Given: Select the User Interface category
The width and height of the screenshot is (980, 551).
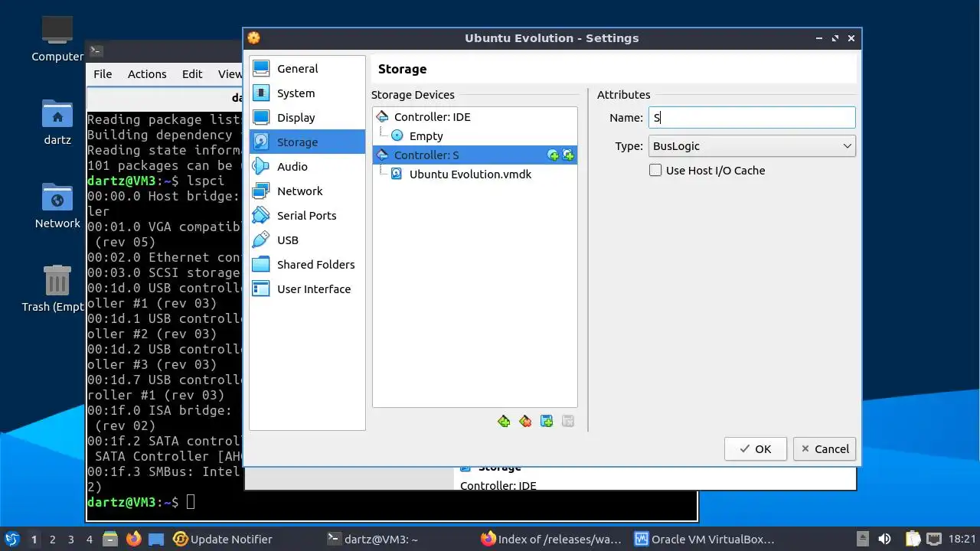Looking at the screenshot, I should coord(307,289).
